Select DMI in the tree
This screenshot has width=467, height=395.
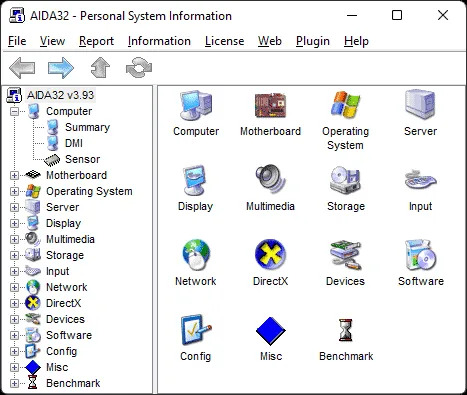[x=74, y=143]
